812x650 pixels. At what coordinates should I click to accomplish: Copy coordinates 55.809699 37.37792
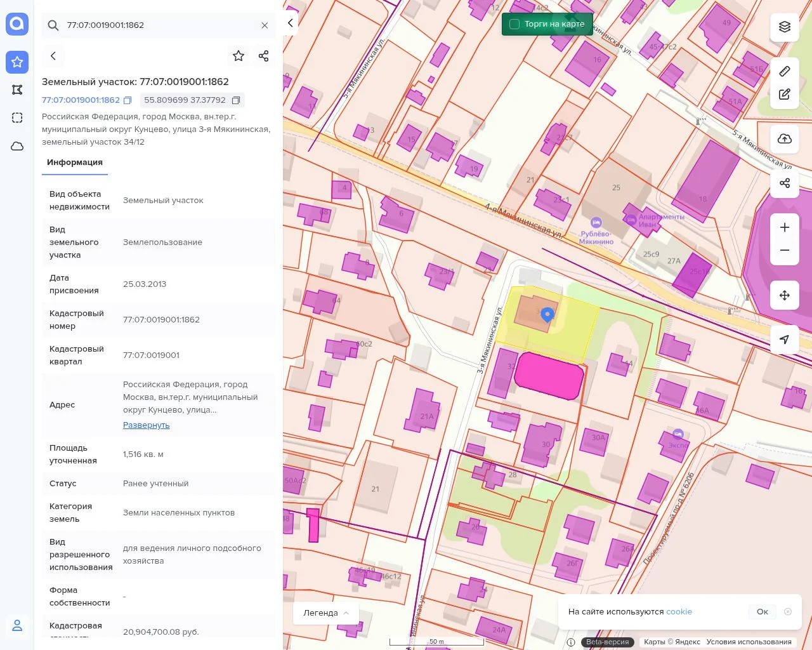click(236, 100)
